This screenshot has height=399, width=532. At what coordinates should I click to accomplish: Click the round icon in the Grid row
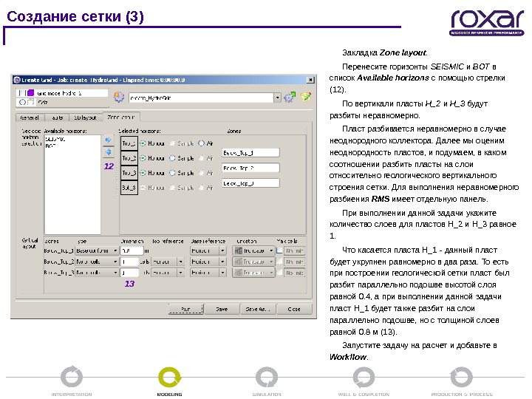click(22, 102)
